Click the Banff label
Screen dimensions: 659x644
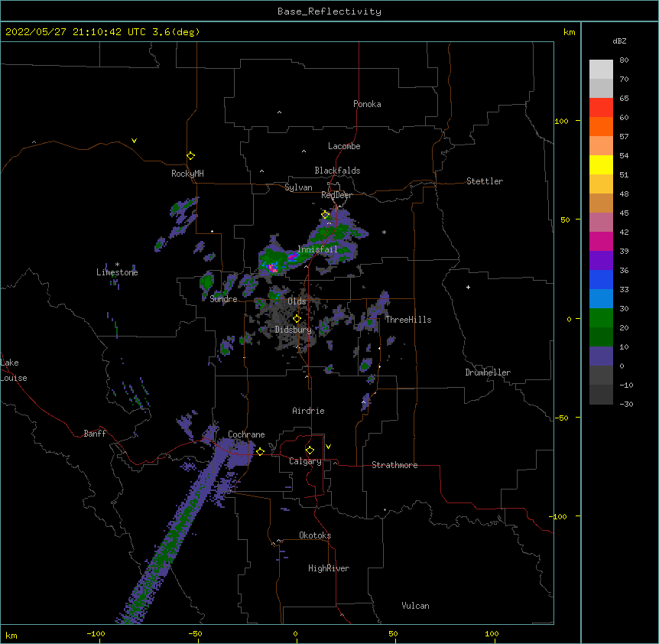[95, 434]
